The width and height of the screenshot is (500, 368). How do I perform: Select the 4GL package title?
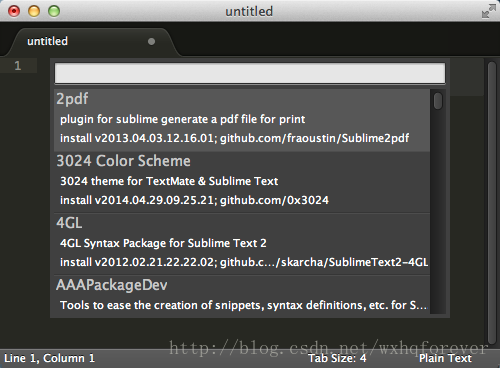pyautogui.click(x=69, y=223)
